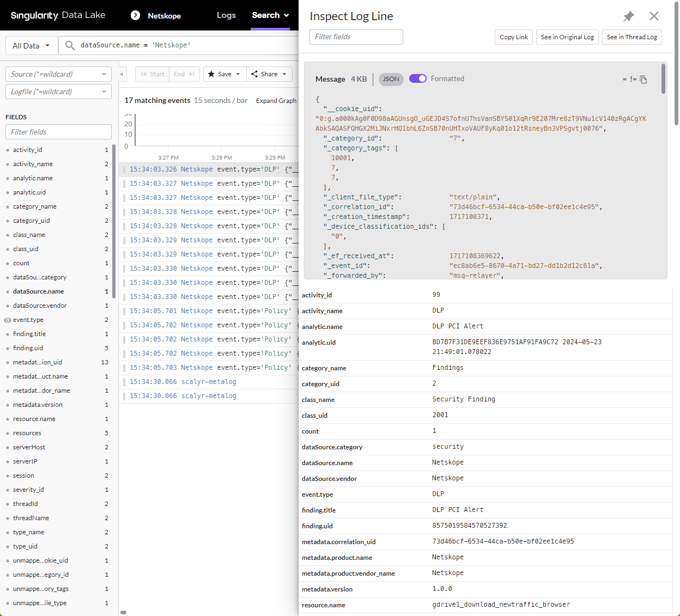Image resolution: width=680 pixels, height=616 pixels.
Task: Click the not-equals filter icon in Message
Action: pyautogui.click(x=633, y=80)
